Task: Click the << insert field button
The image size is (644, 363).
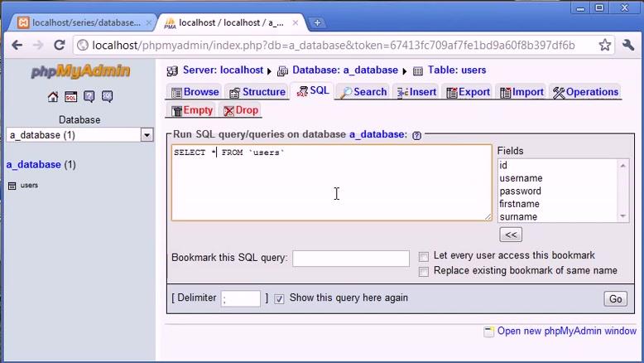Action: click(x=511, y=235)
